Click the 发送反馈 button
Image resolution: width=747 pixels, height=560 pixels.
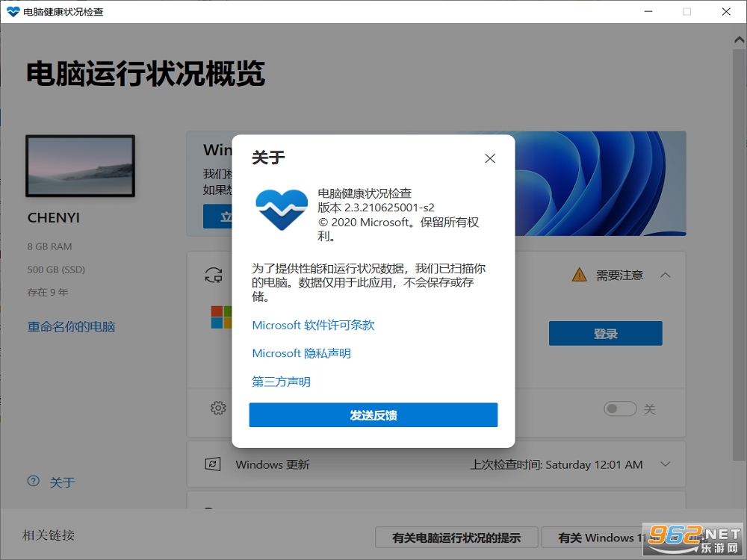[373, 414]
